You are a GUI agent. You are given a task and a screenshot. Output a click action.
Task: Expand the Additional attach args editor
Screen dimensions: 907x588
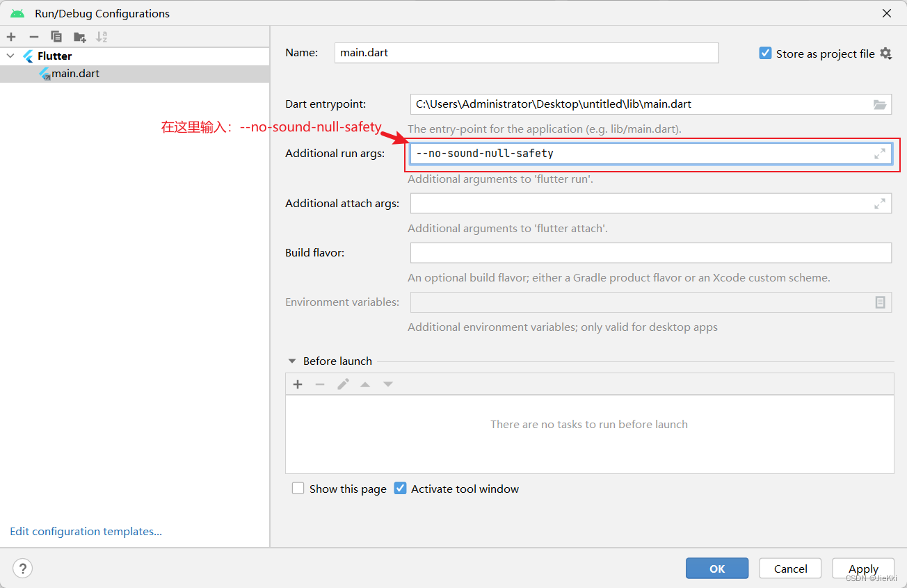click(880, 203)
